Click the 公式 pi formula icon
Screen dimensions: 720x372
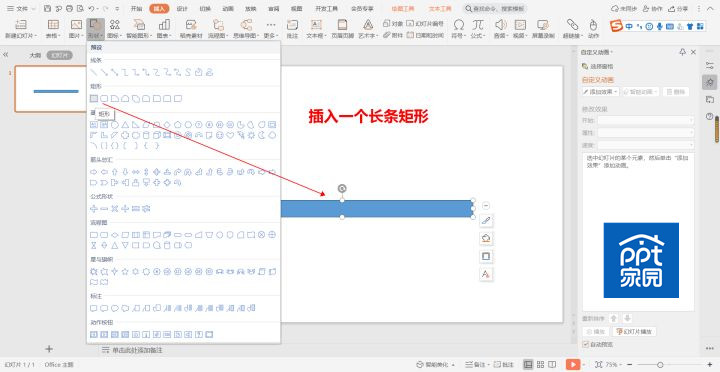[478, 25]
